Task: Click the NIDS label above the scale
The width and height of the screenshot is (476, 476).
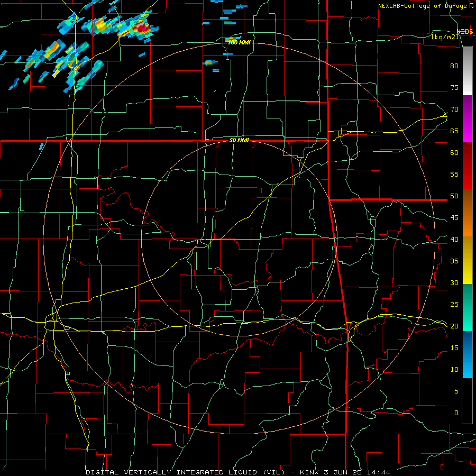Action: coord(464,32)
